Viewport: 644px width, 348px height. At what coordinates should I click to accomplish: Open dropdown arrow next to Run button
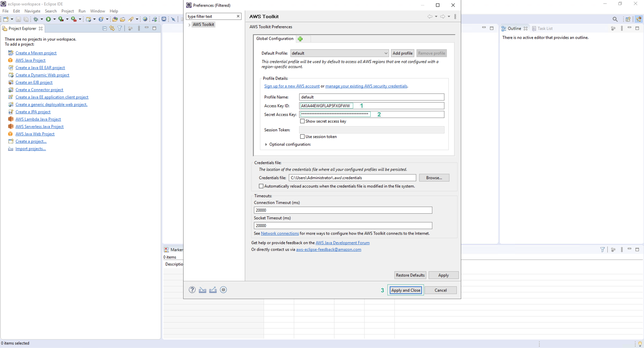point(54,19)
